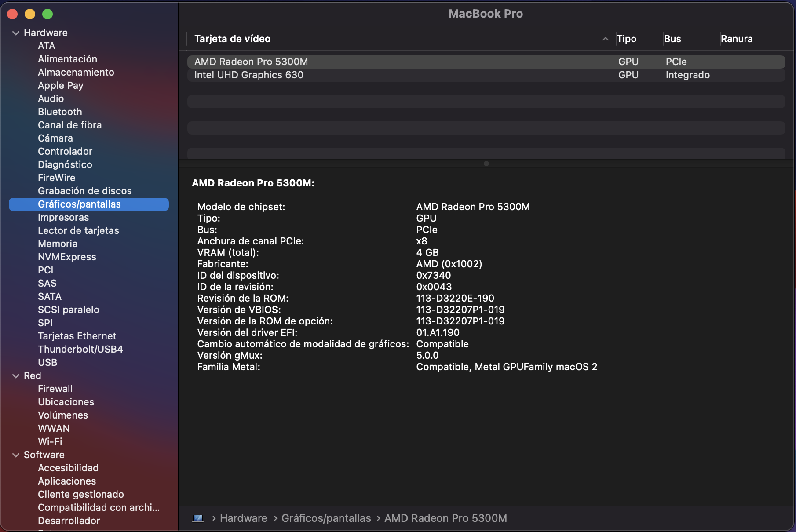Open the Memoria hardware item
The image size is (796, 532).
click(x=58, y=244)
